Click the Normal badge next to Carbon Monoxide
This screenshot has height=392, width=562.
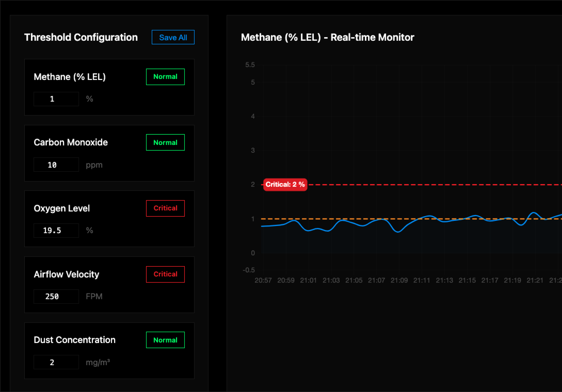[165, 142]
